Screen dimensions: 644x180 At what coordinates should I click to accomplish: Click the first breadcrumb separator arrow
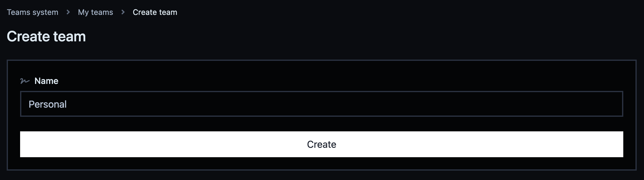click(68, 12)
